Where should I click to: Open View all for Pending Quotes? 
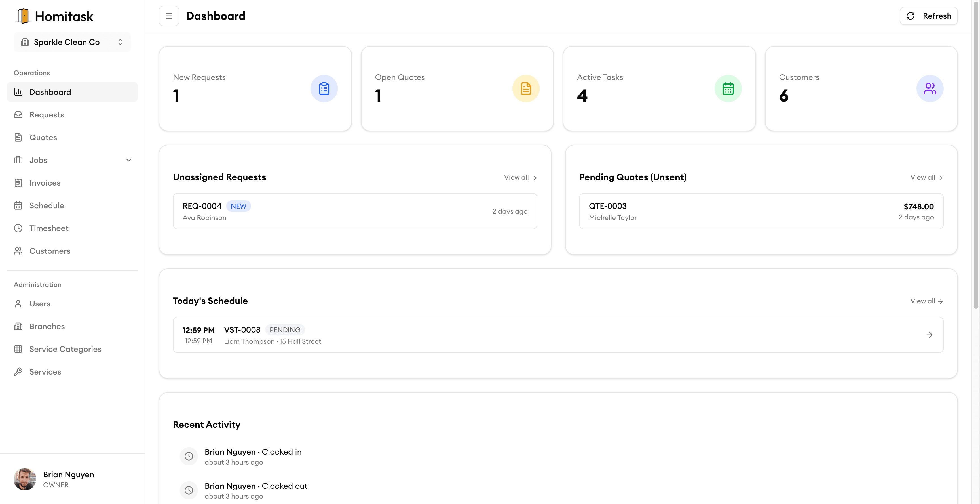coord(926,177)
